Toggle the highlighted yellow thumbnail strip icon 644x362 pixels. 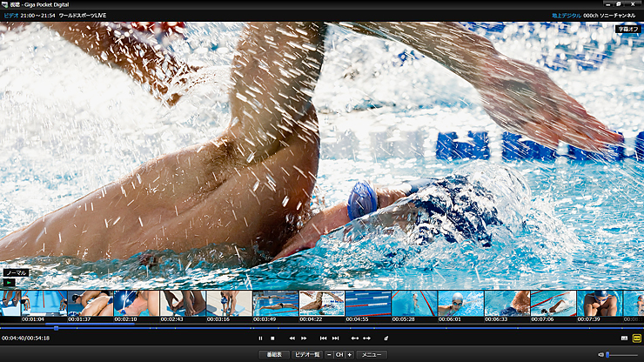(x=636, y=338)
